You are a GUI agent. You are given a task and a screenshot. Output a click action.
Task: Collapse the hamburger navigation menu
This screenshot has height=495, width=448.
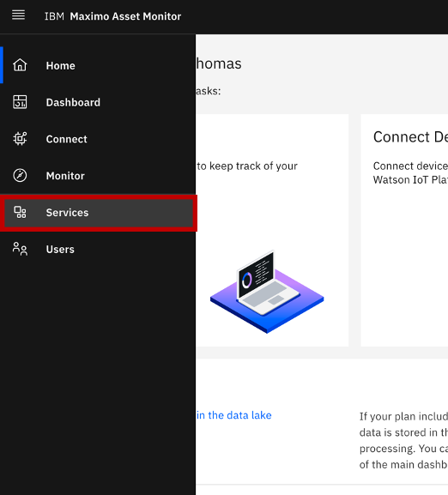pos(18,15)
